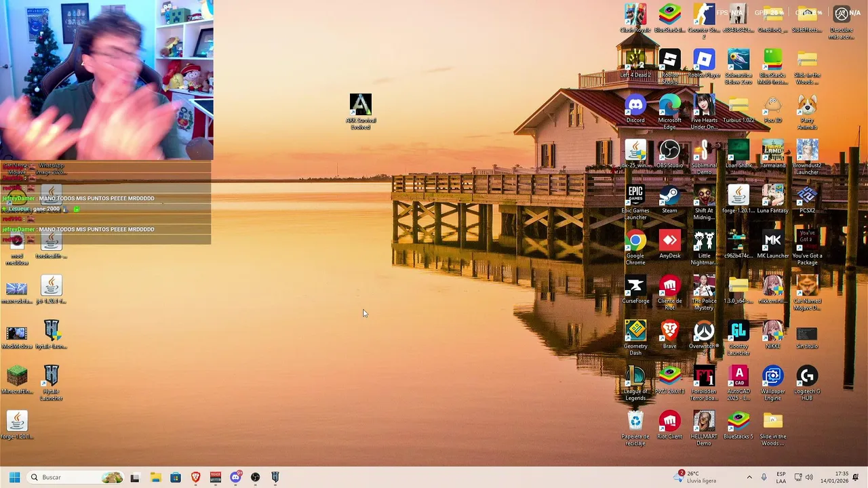Screen dimensions: 868x488
Task: Open File Explorer from the taskbar
Action: 155,477
